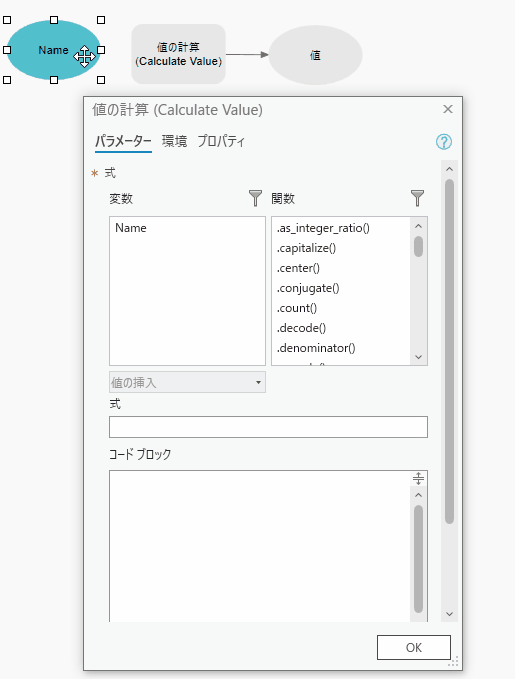Choose the .count() function
Viewport: 515px width, 679px height.
pyautogui.click(x=297, y=308)
